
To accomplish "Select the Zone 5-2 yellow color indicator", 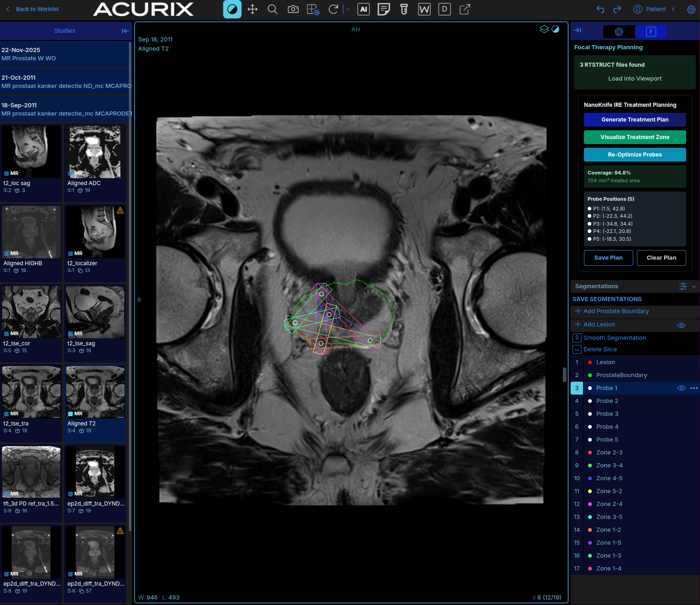I will coord(590,491).
